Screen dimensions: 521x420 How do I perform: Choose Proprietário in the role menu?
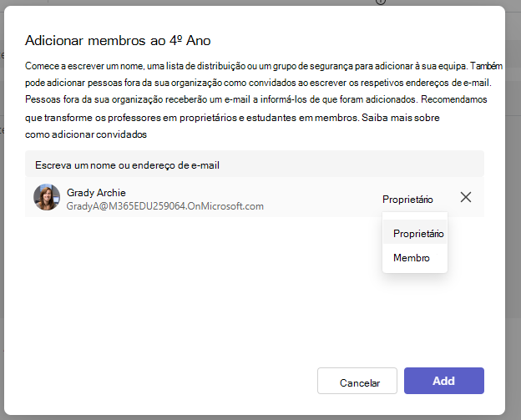(x=415, y=233)
